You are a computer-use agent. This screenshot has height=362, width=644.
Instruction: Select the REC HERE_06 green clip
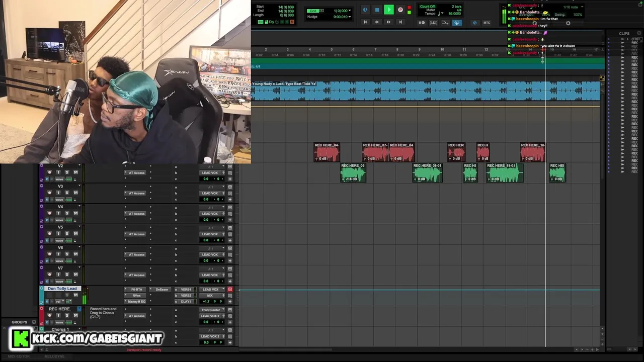point(353,172)
